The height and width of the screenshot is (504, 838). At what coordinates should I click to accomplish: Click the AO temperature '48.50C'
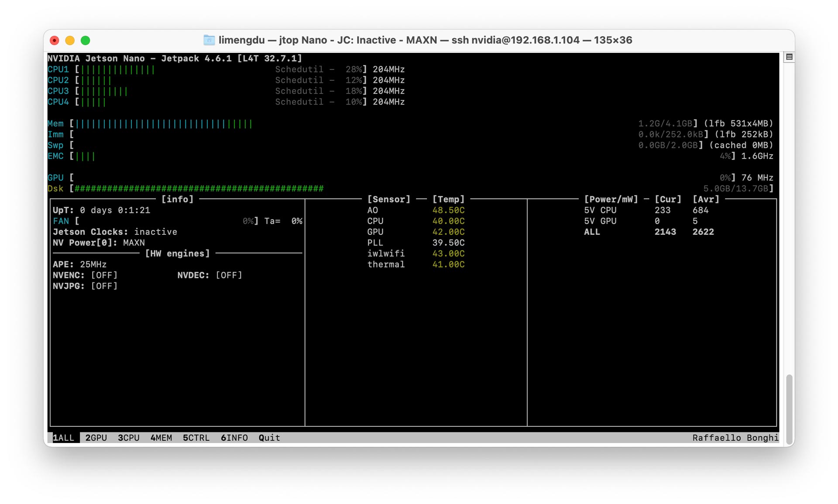click(x=448, y=210)
